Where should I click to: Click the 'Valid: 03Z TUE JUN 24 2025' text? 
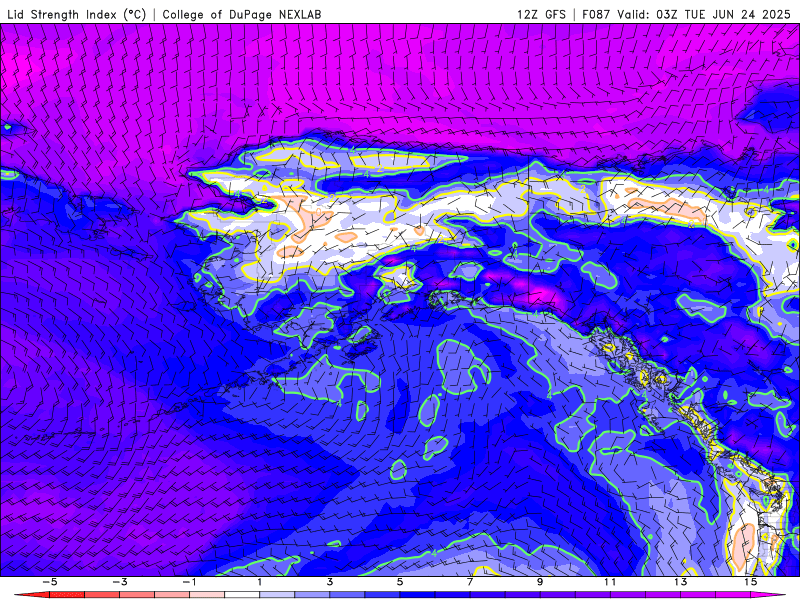point(704,14)
